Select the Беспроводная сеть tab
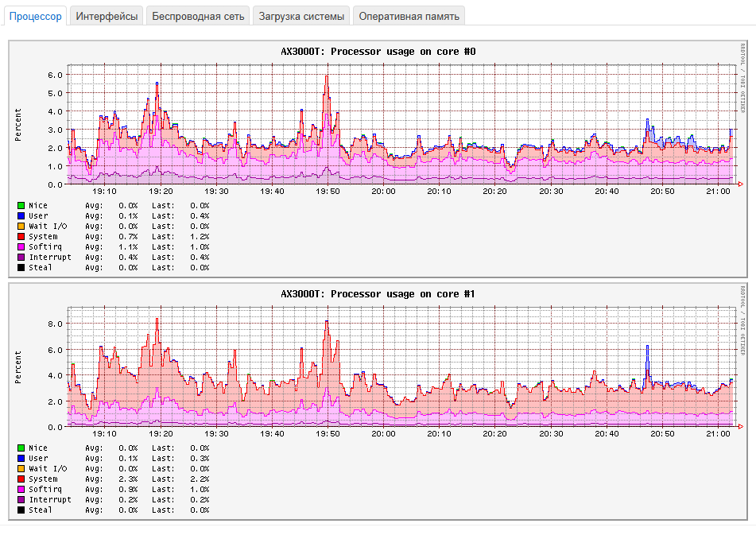The height and width of the screenshot is (539, 756). coord(198,16)
